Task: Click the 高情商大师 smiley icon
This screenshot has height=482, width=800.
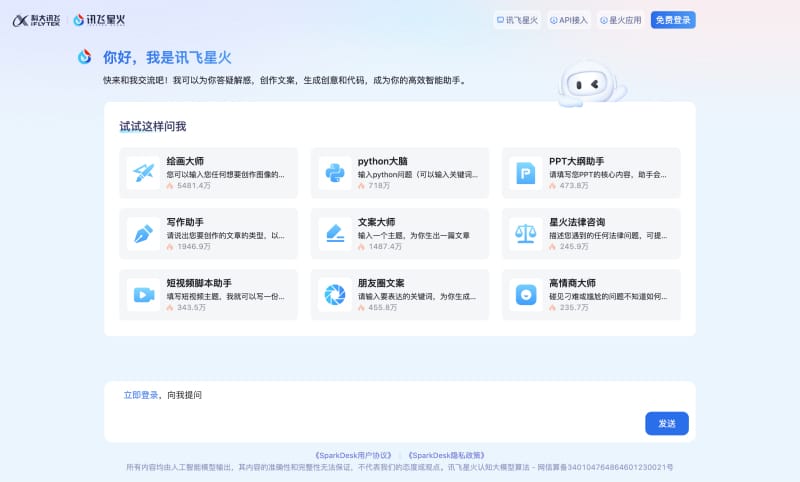Action: click(x=526, y=295)
